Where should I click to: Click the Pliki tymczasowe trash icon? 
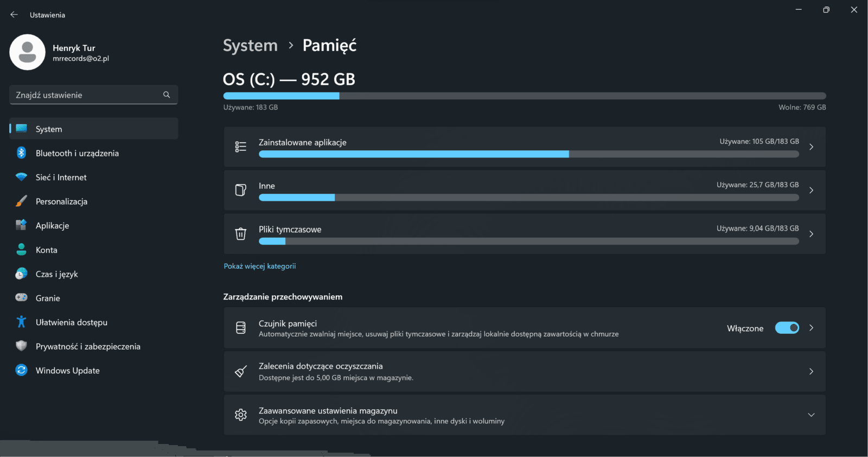click(x=241, y=233)
